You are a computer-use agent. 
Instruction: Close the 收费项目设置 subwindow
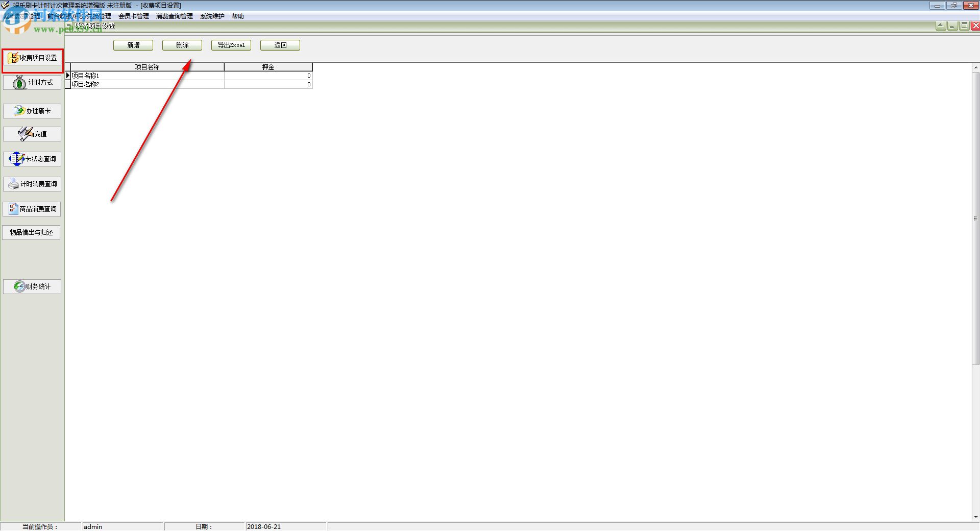pyautogui.click(x=975, y=26)
